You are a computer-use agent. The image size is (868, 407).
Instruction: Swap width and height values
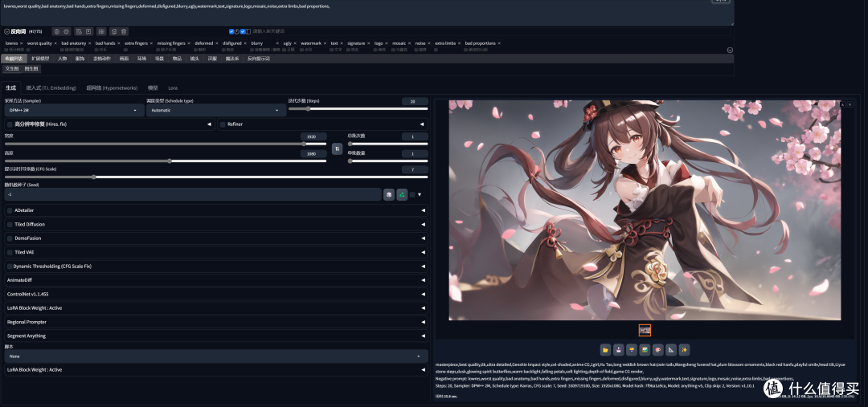click(337, 149)
